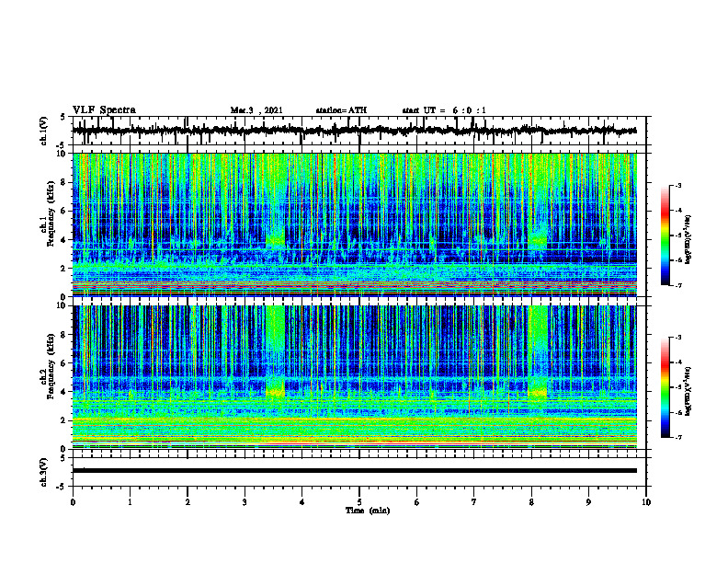Click the ch.1 4 kHz burst near 3.5 minutes
728x563 pixels.
pyautogui.click(x=276, y=238)
